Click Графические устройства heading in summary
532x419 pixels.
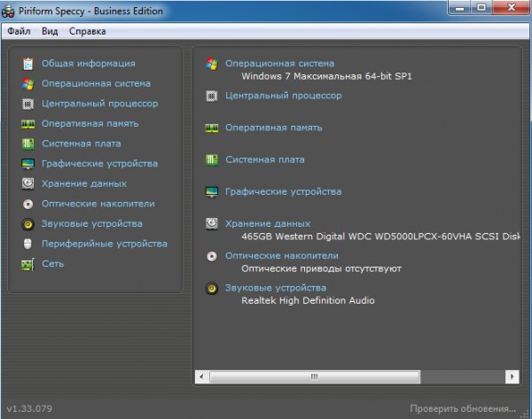284,191
